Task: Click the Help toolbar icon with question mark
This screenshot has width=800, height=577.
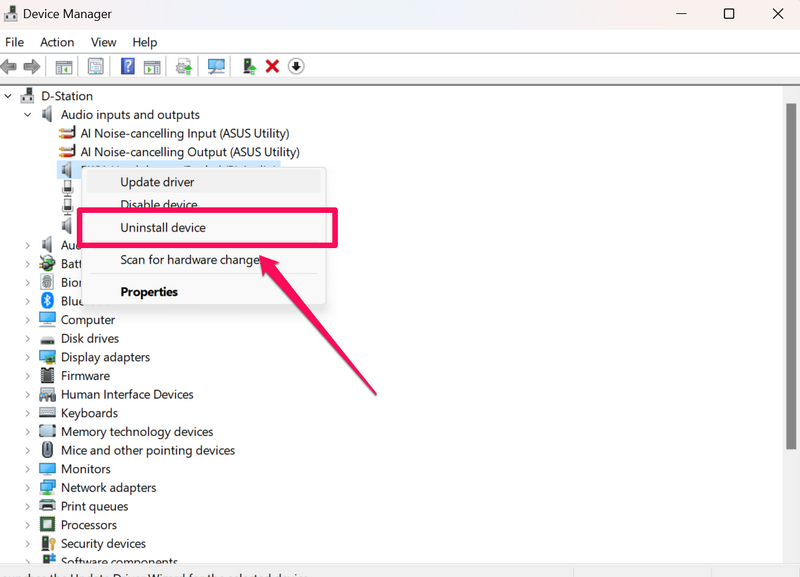Action: coord(127,67)
